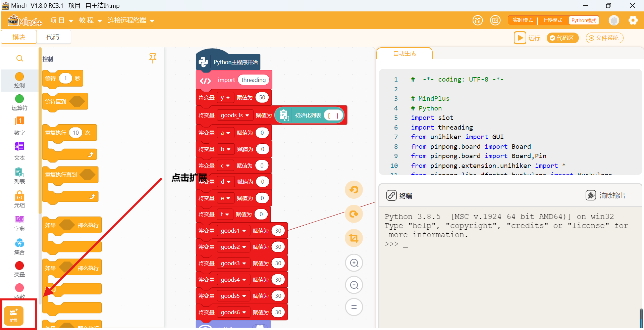Pin the block palette with pushpin icon
Viewport: 644px width, 330px height.
pos(153,58)
